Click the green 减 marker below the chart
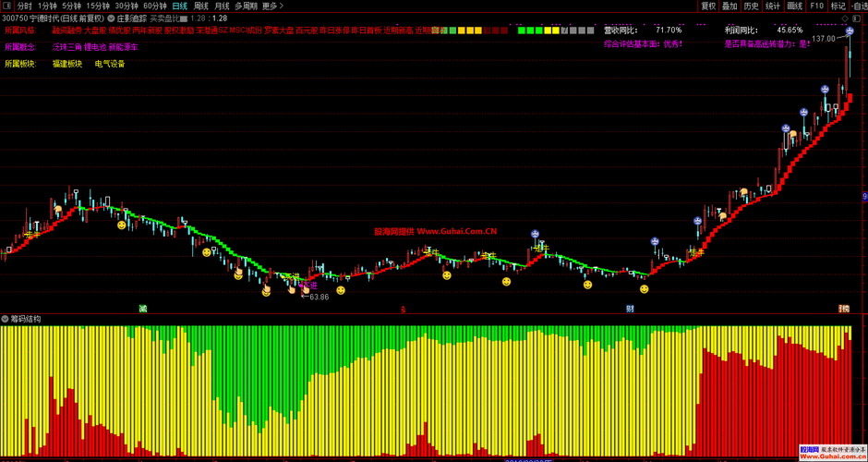The width and height of the screenshot is (868, 462). [x=143, y=308]
